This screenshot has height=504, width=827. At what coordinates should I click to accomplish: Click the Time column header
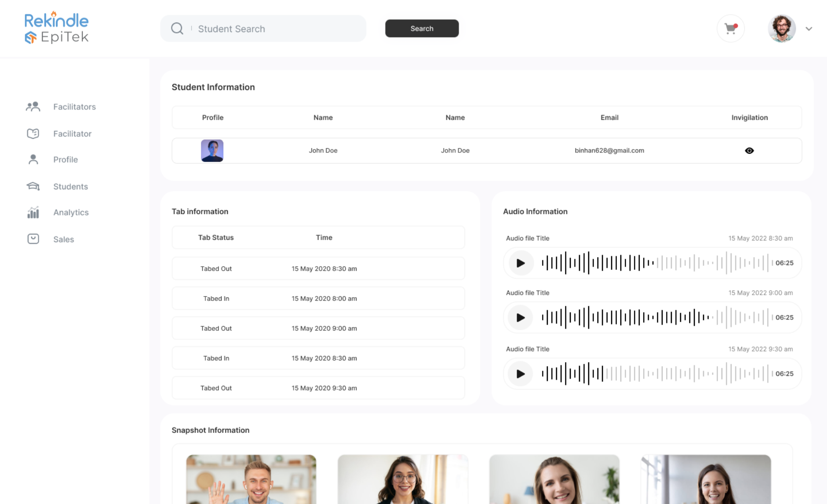pyautogui.click(x=324, y=237)
